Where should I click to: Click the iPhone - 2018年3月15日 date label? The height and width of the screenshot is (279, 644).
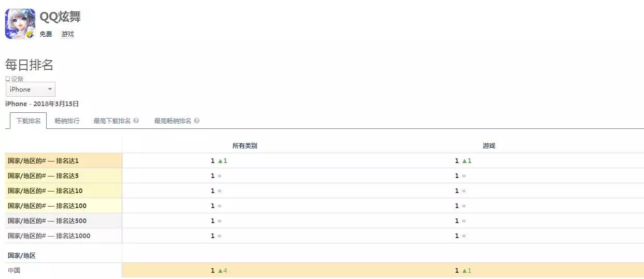42,104
